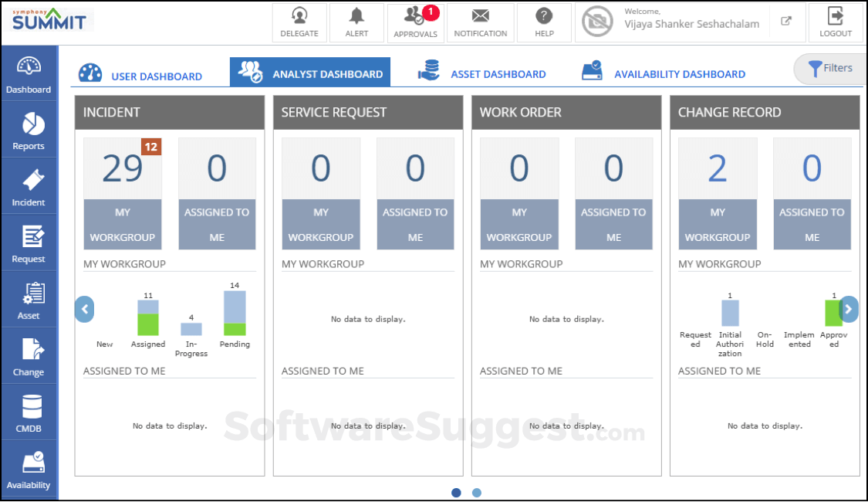
Task: Switch to first dashboard page dot
Action: point(456,493)
